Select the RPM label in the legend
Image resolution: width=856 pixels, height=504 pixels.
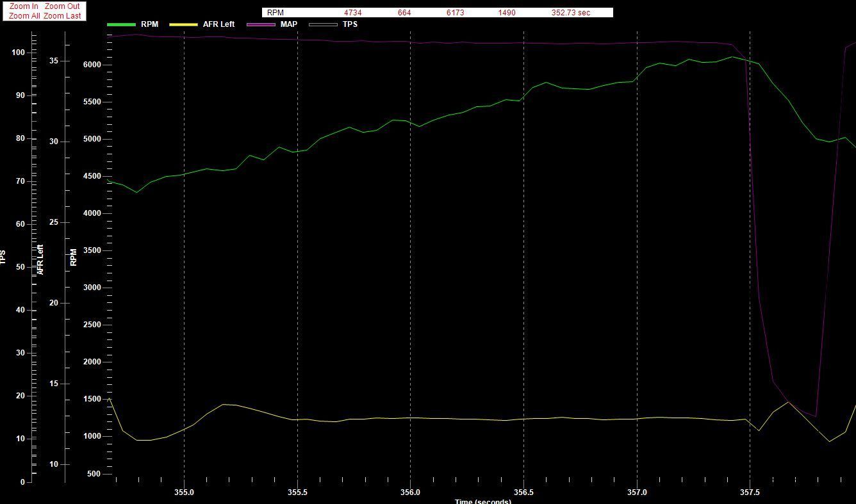point(149,24)
